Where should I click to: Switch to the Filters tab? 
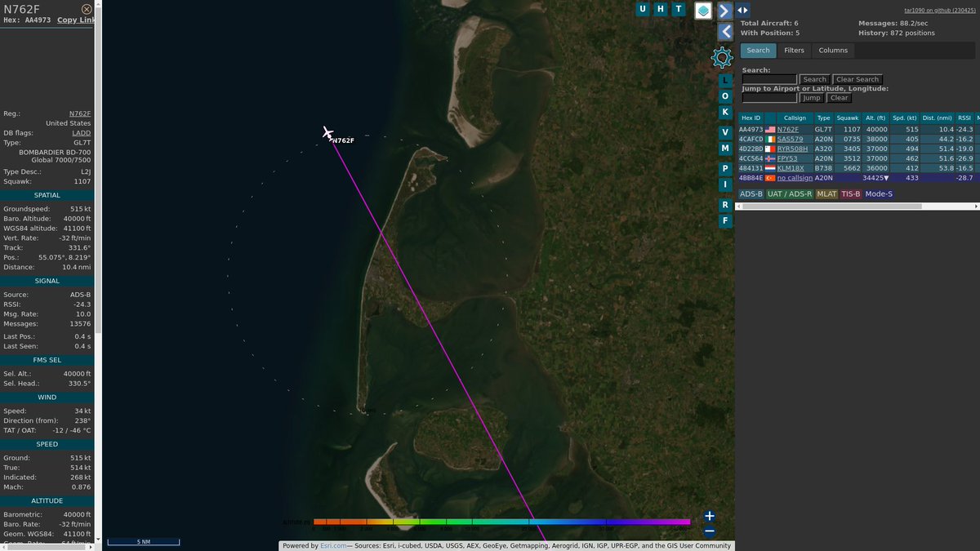pos(794,51)
